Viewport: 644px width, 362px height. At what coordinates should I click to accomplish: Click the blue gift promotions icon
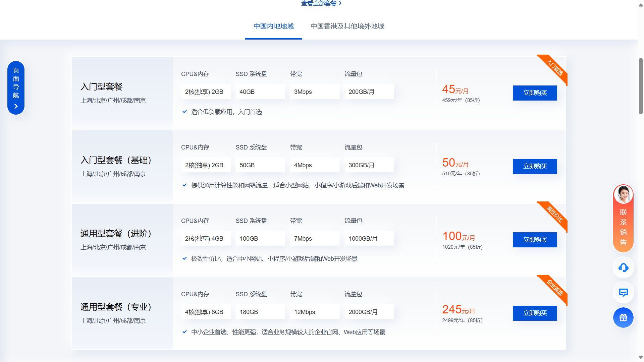point(623,318)
